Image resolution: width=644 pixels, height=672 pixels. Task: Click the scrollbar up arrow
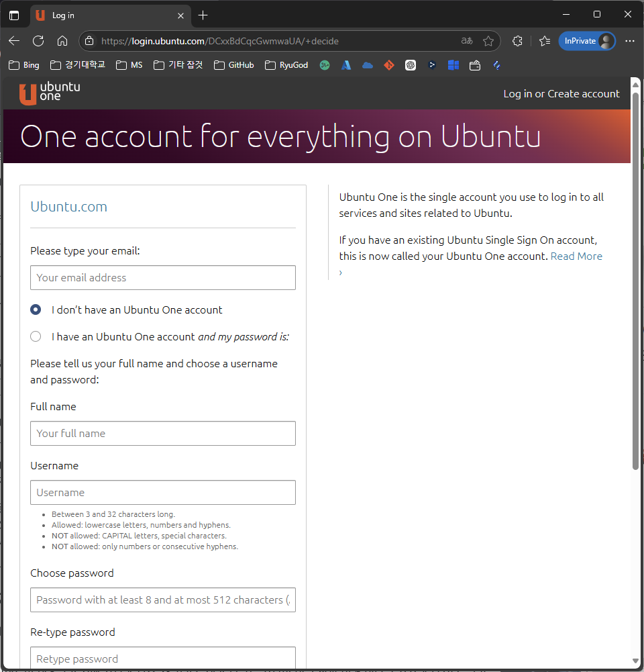pyautogui.click(x=635, y=85)
